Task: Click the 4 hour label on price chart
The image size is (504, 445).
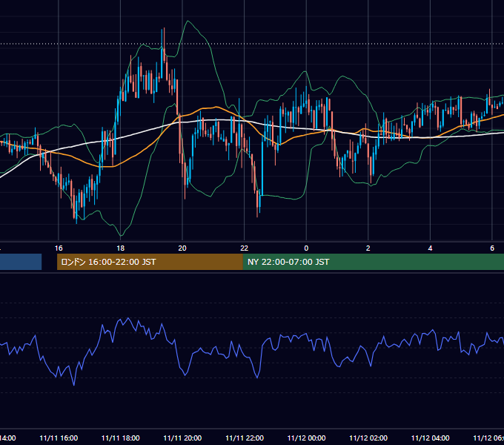Action: tap(430, 248)
